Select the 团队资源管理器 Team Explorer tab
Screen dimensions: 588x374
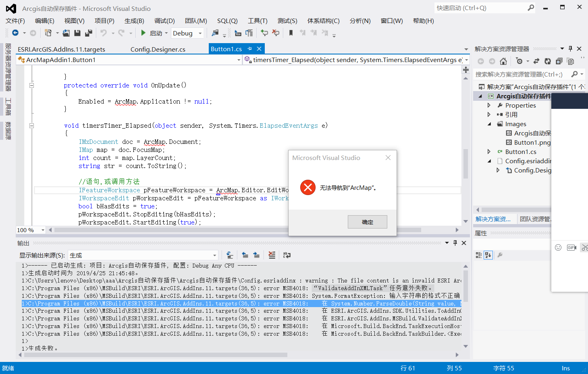click(x=535, y=219)
